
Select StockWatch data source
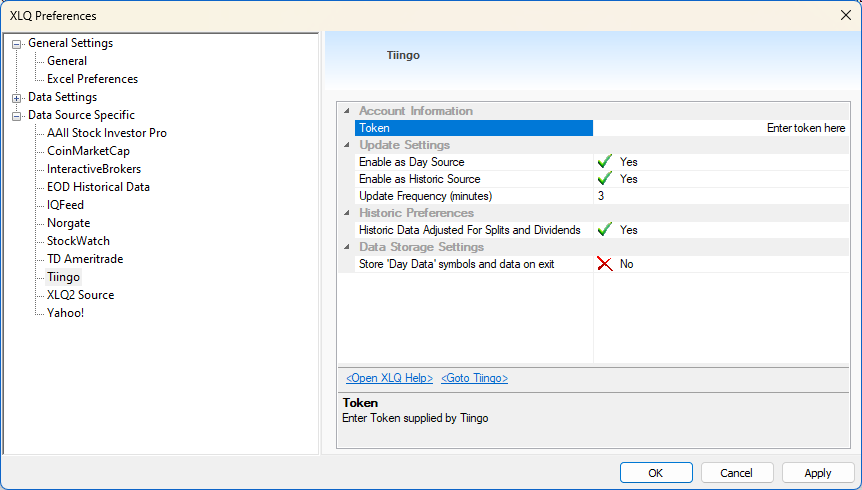coord(79,241)
